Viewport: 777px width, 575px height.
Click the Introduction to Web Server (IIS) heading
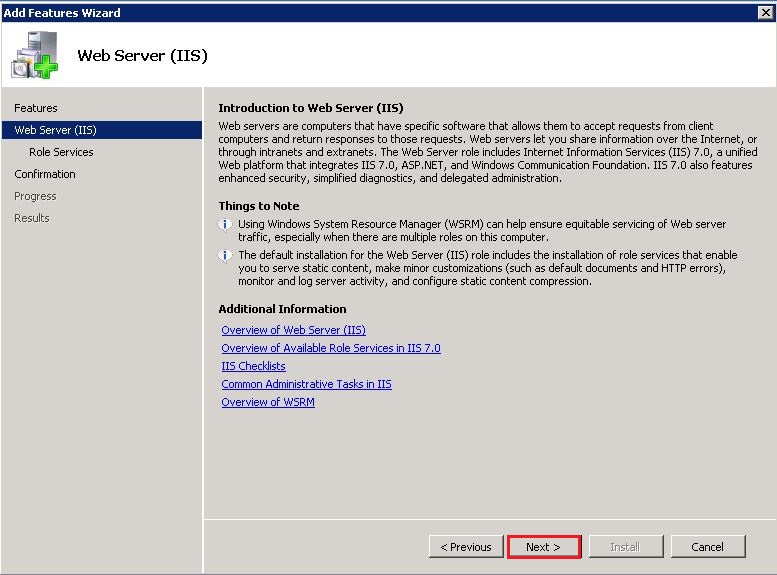[x=311, y=108]
